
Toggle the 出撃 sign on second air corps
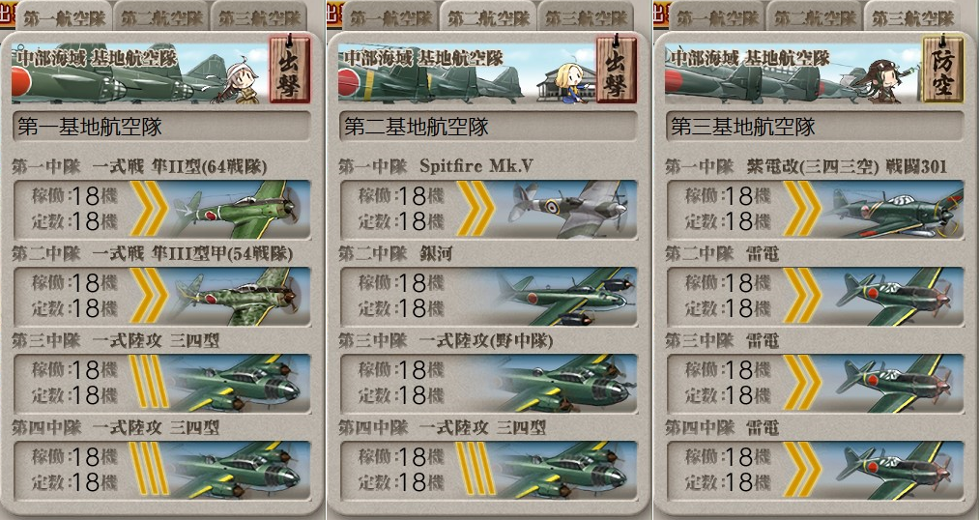click(x=617, y=70)
